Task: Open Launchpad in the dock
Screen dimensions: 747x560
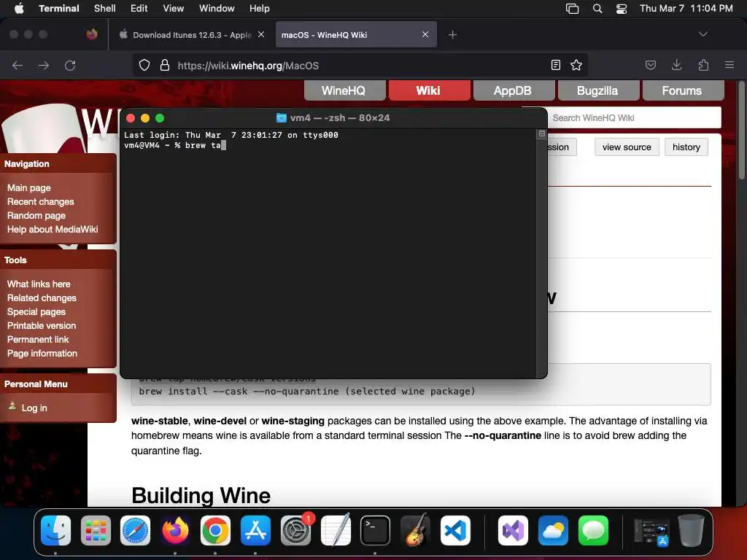Action: (x=96, y=530)
